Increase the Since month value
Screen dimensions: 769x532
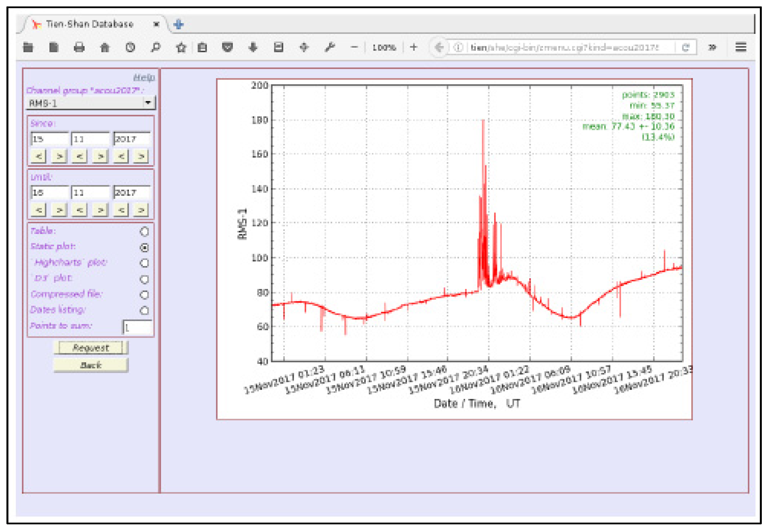click(100, 156)
